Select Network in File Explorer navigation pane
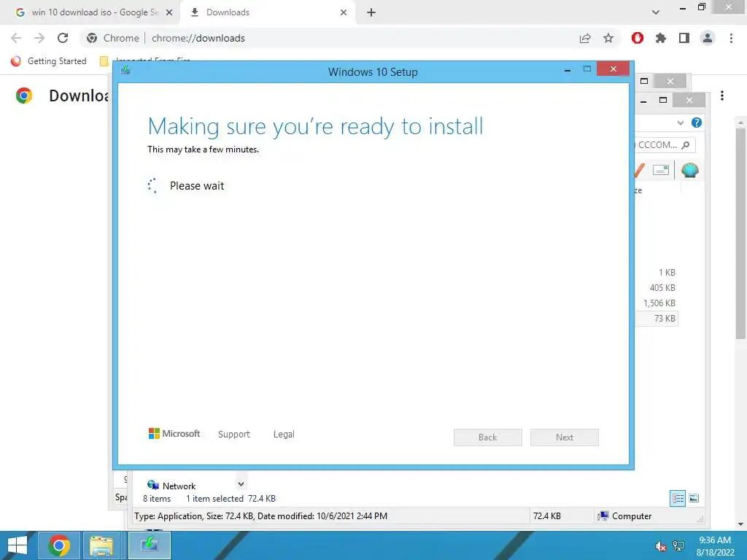747x560 pixels. coord(171,486)
